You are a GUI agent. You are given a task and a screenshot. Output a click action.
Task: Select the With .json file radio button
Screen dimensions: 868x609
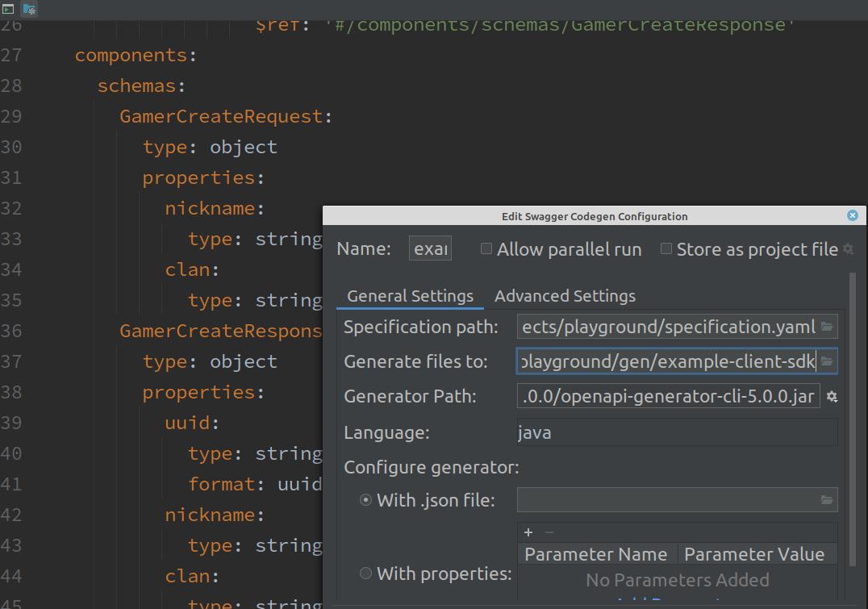pos(365,500)
